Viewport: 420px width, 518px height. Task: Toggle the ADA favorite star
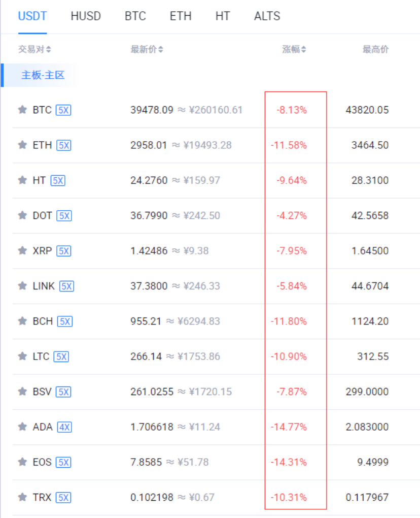[x=22, y=427]
